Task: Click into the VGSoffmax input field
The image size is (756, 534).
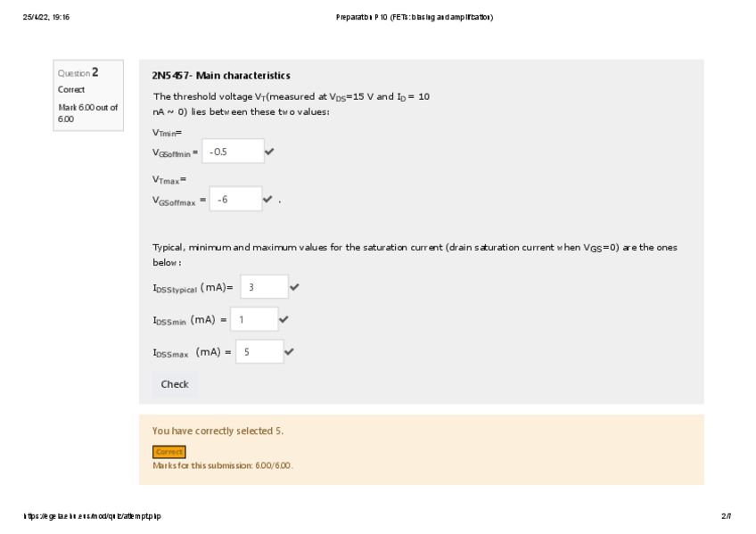Action: [235, 199]
